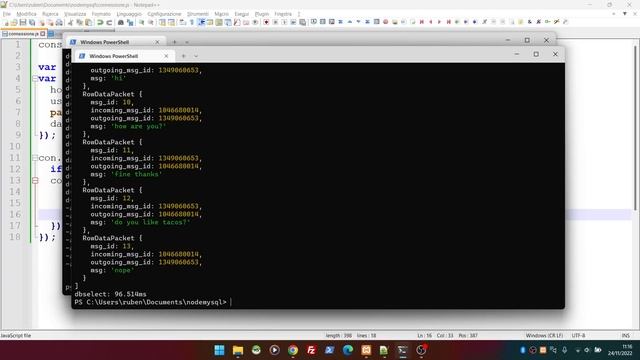Image resolution: width=640 pixels, height=360 pixels.
Task: Close the front Windows PowerShell tab
Action: click(x=166, y=56)
